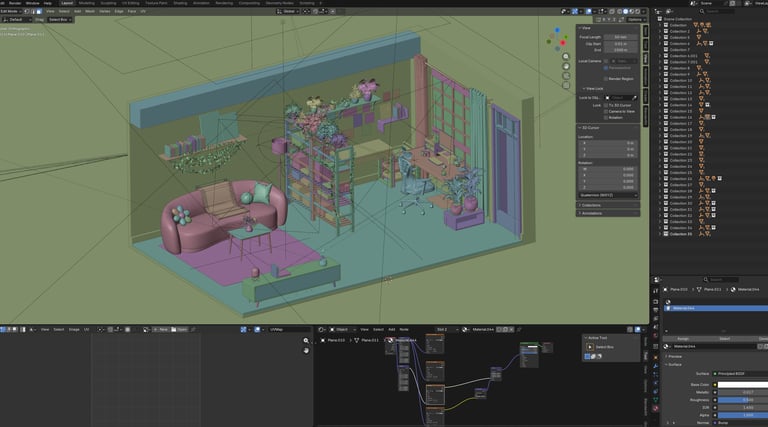Open the Node menu in the shader editor
Image resolution: width=768 pixels, height=427 pixels.
(404, 330)
